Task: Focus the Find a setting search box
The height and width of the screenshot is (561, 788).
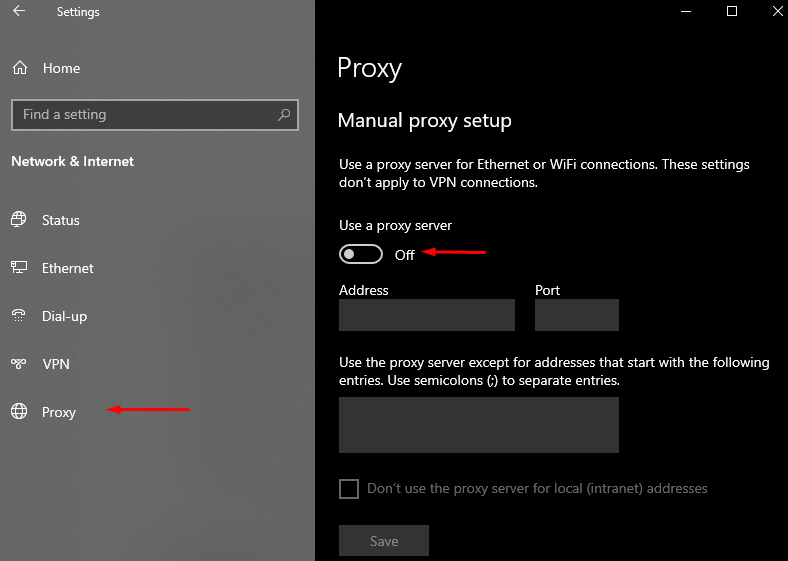Action: (155, 115)
